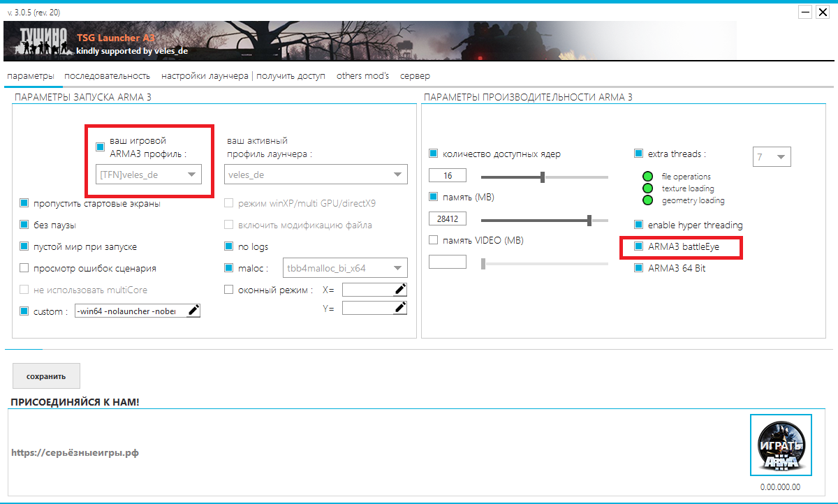
Task: Click the включить модификацию файла checkbox
Action: tap(229, 225)
